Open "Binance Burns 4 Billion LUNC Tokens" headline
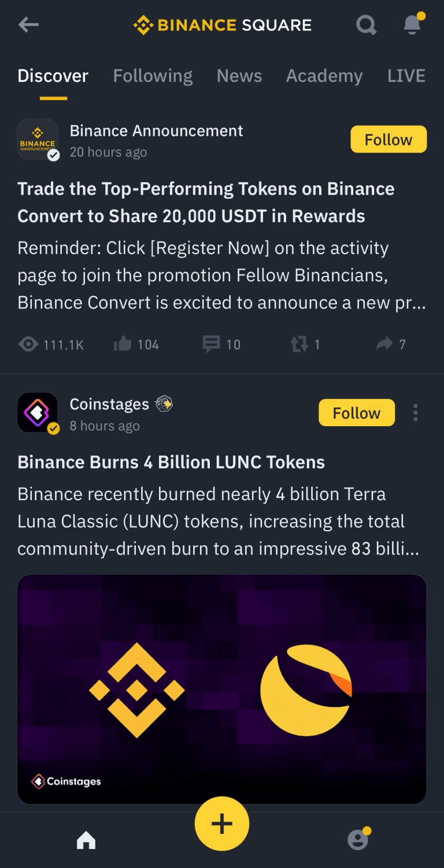Viewport: 444px width, 868px height. (171, 462)
